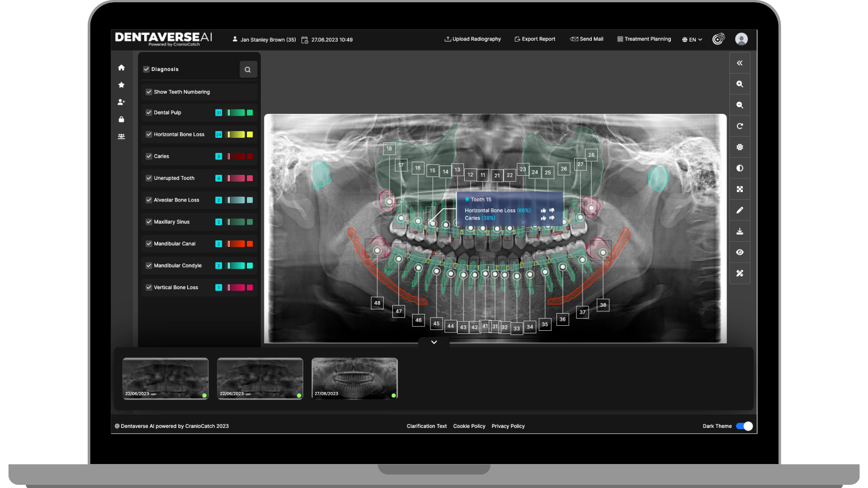The image size is (868, 488).
Task: Toggle the eye visibility icon
Action: tap(740, 252)
